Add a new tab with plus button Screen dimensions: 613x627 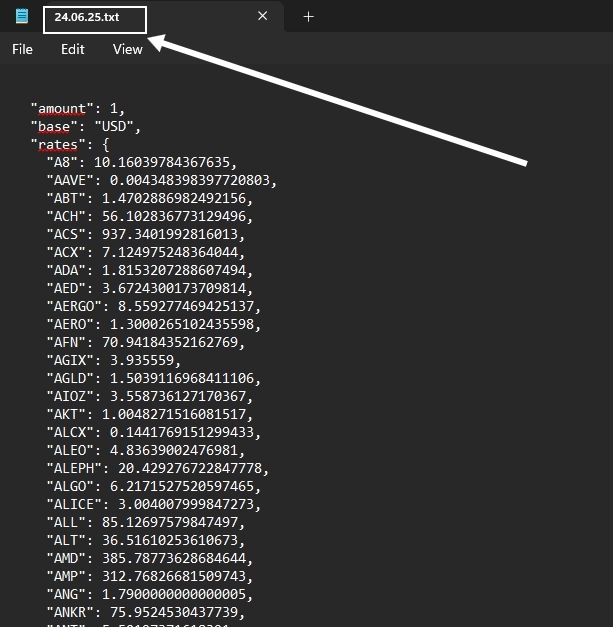pyautogui.click(x=308, y=17)
